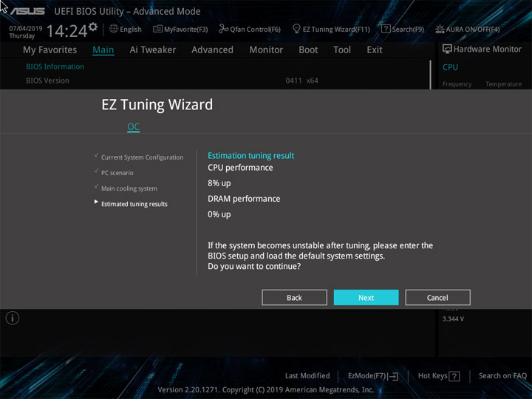The image size is (532, 399).
Task: Open Hot Keys help
Action: [x=439, y=376]
